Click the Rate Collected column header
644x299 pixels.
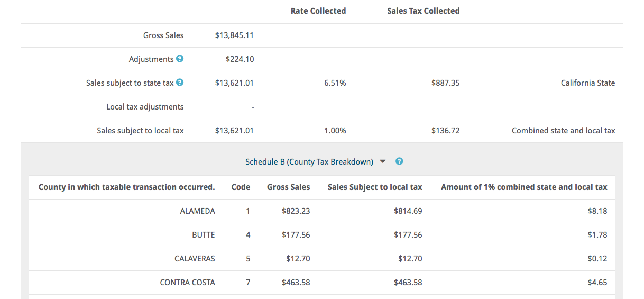point(318,11)
